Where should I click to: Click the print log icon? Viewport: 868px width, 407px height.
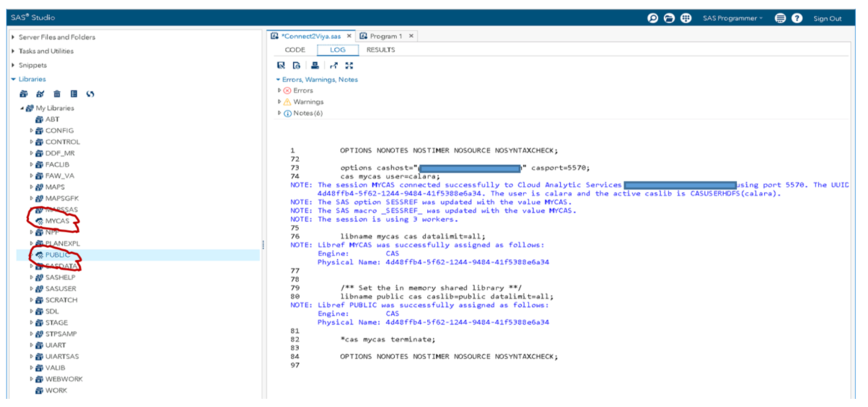coord(315,66)
